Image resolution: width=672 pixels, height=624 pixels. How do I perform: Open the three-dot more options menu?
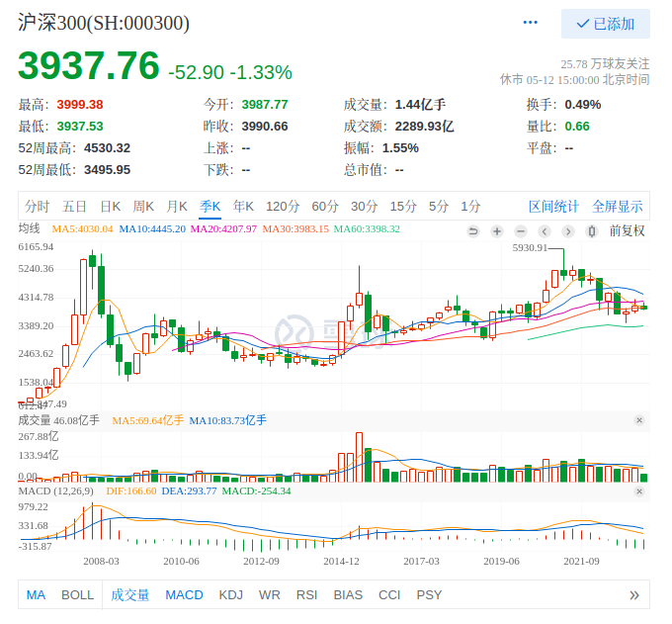(530, 23)
